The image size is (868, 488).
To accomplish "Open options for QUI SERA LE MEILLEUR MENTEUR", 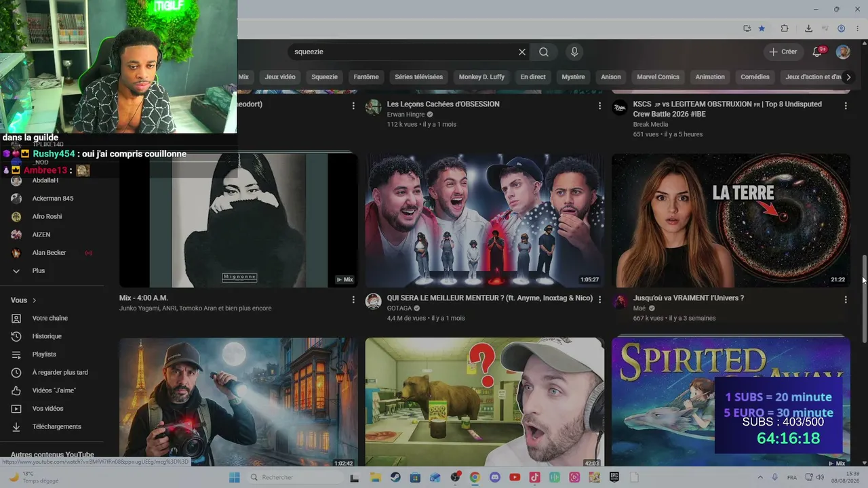I will click(599, 300).
